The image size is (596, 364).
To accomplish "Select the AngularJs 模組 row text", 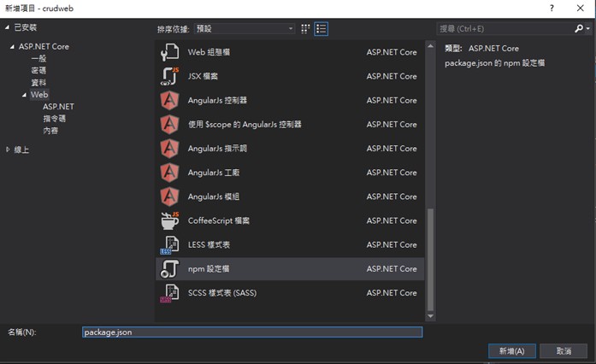I will pyautogui.click(x=214, y=197).
